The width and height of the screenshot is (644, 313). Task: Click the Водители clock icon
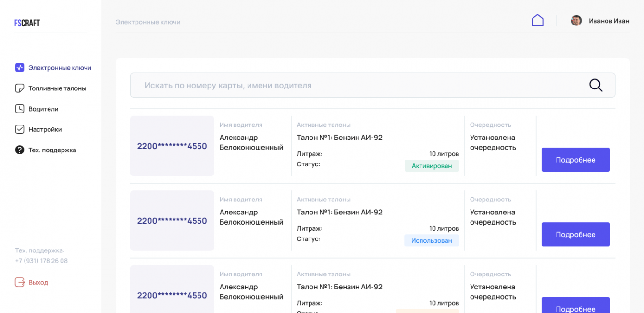click(x=20, y=109)
